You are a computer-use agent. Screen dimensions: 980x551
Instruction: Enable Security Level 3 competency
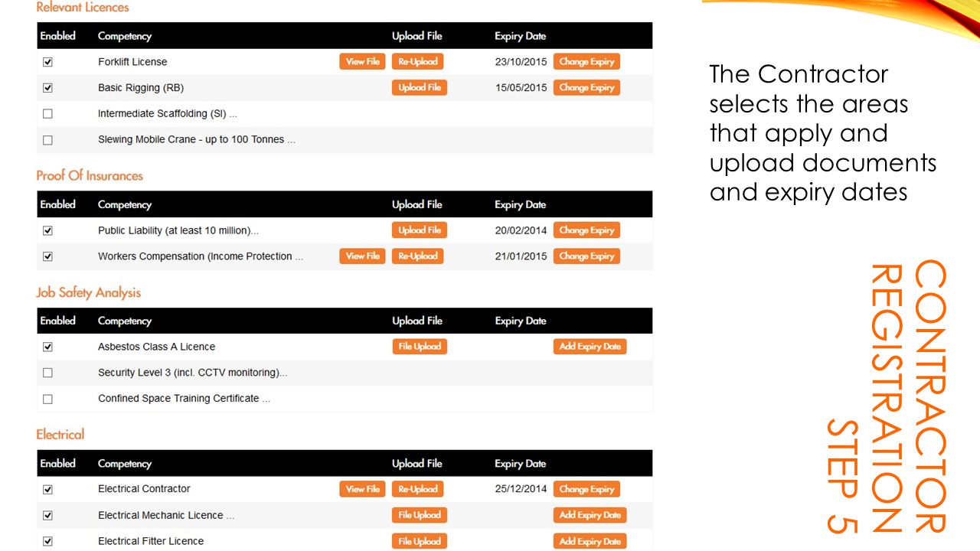[47, 373]
